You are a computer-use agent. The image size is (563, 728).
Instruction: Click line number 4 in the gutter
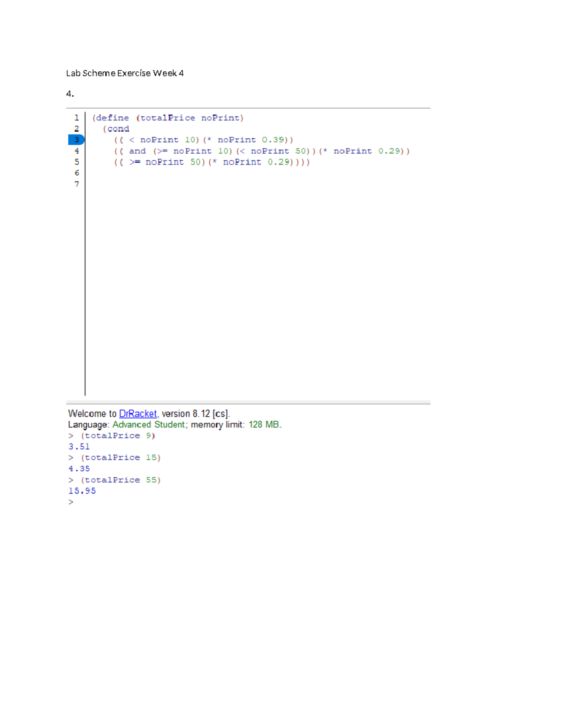pyautogui.click(x=76, y=150)
